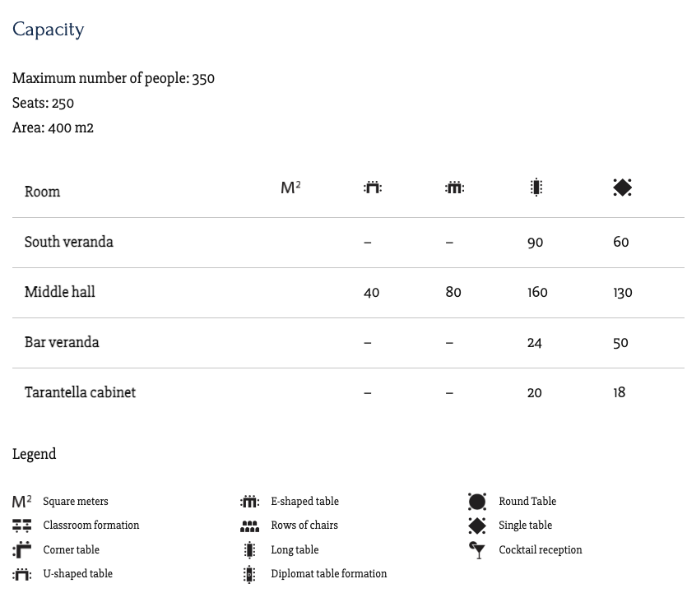Click the U-shaped table icon in table header
The width and height of the screenshot is (687, 616).
[373, 188]
